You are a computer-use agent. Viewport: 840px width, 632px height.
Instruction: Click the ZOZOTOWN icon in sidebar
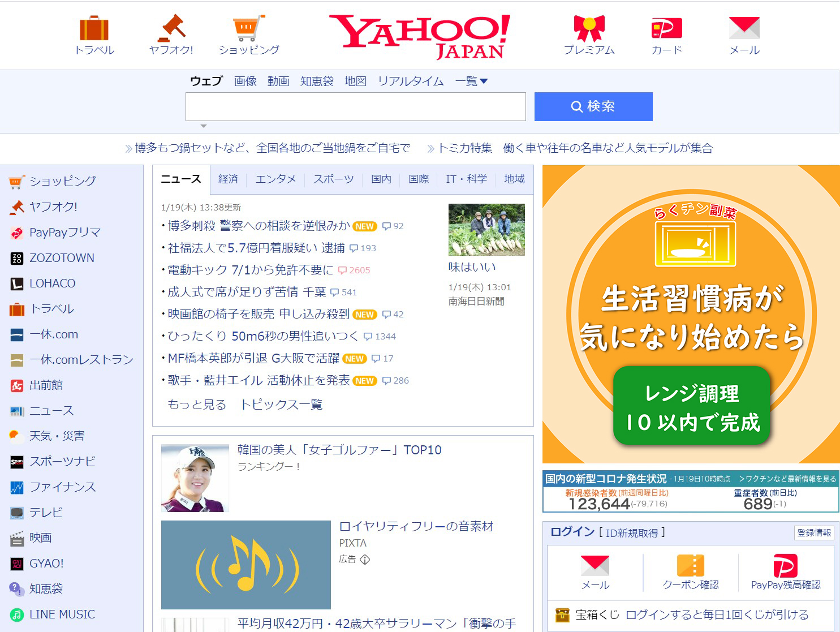click(x=17, y=259)
